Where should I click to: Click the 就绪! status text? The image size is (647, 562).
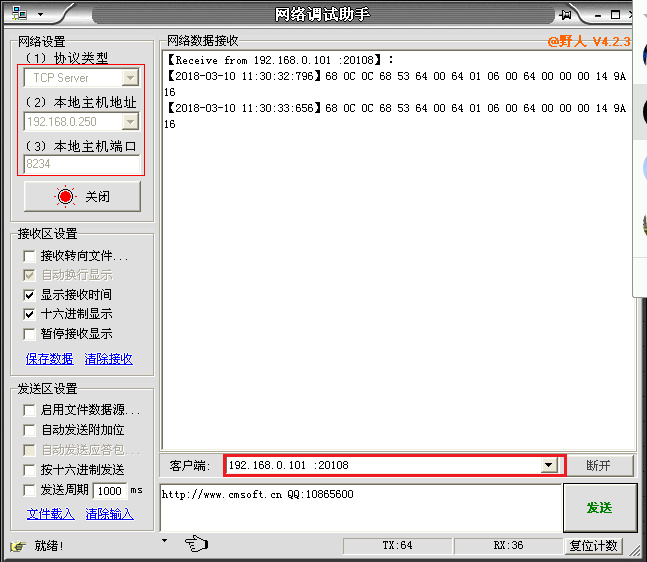(x=49, y=546)
